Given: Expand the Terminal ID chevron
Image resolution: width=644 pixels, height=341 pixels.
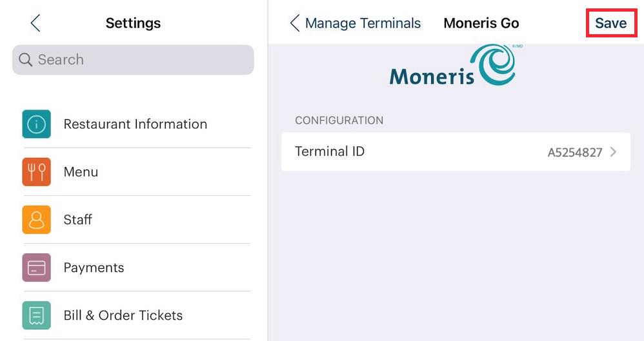Looking at the screenshot, I should tap(613, 152).
